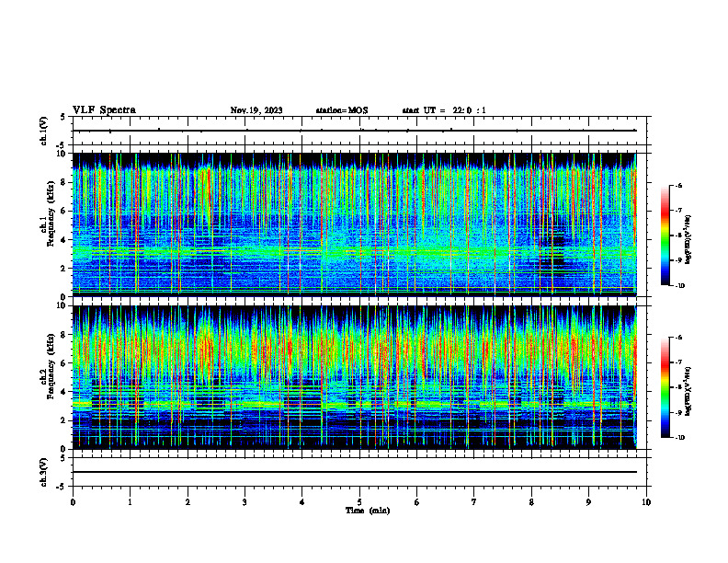
Task: Select the "start UT = 22:0 :1" text
Action: [x=444, y=110]
